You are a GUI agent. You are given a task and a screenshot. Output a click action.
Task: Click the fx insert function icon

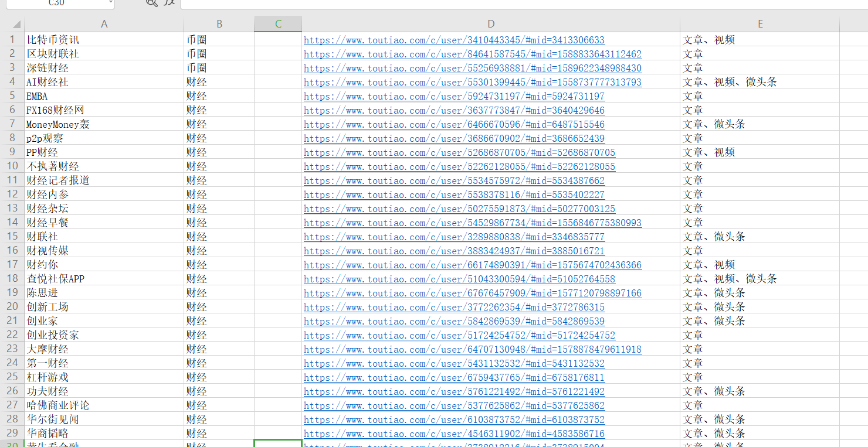point(169,2)
